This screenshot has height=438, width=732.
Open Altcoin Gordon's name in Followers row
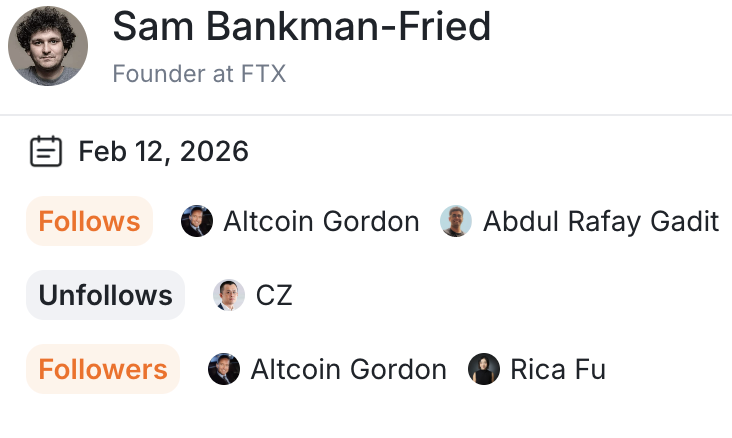click(x=348, y=369)
